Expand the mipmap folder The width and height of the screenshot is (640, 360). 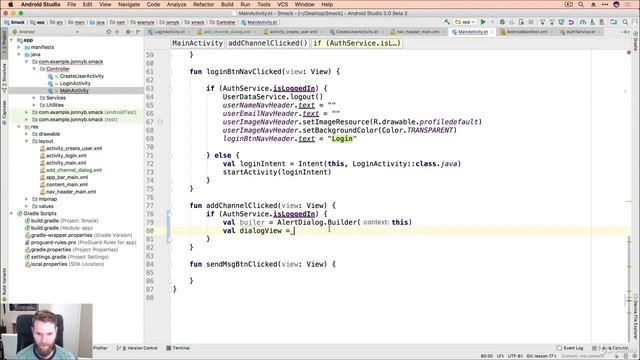(x=27, y=199)
